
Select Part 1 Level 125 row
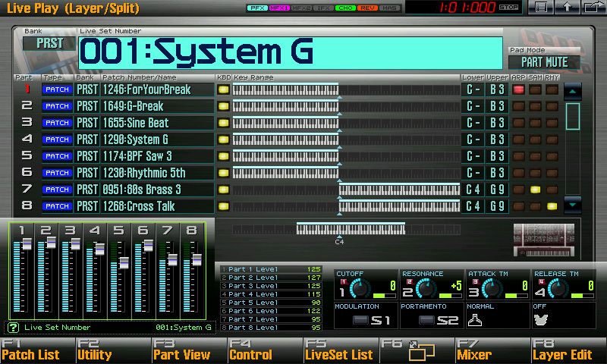coord(271,269)
